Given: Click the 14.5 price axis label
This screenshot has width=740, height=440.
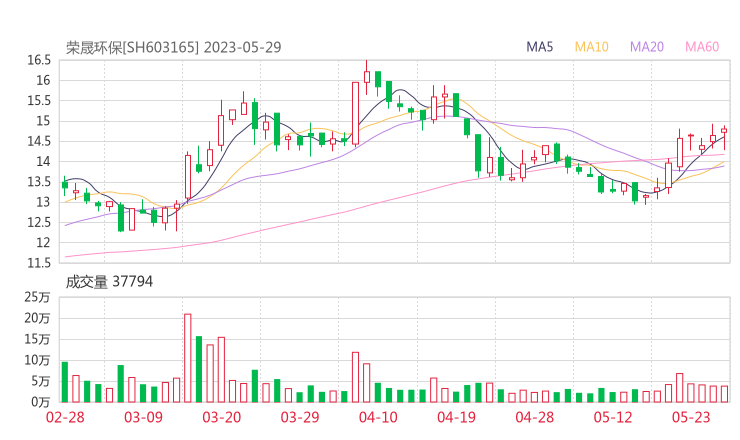Looking at the screenshot, I should [x=39, y=141].
